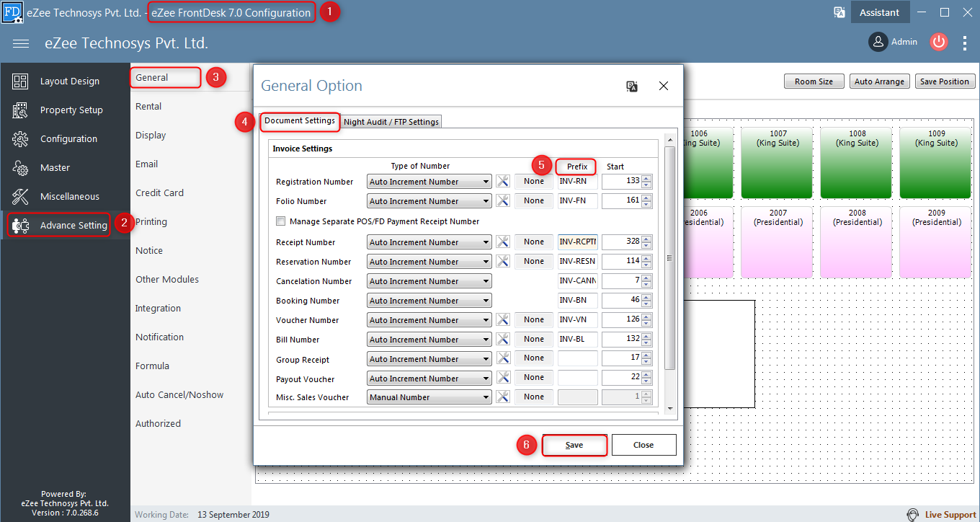This screenshot has height=522, width=980.
Task: Click the Auto Arrange button
Action: coord(879,81)
